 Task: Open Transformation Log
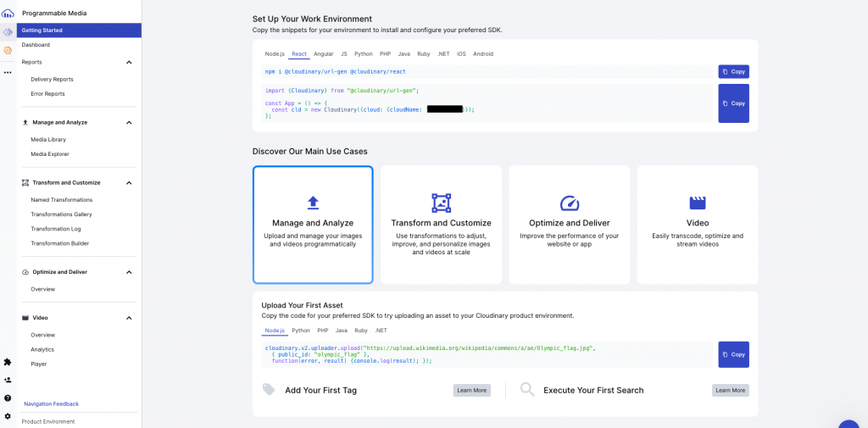click(55, 229)
